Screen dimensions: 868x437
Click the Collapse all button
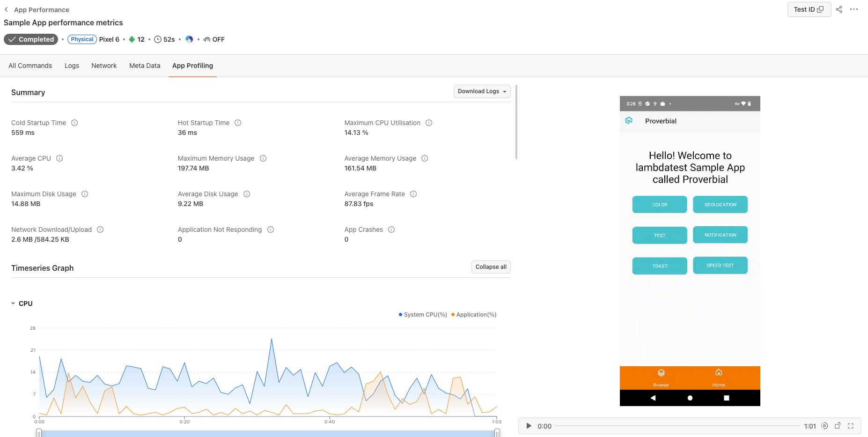pyautogui.click(x=491, y=267)
